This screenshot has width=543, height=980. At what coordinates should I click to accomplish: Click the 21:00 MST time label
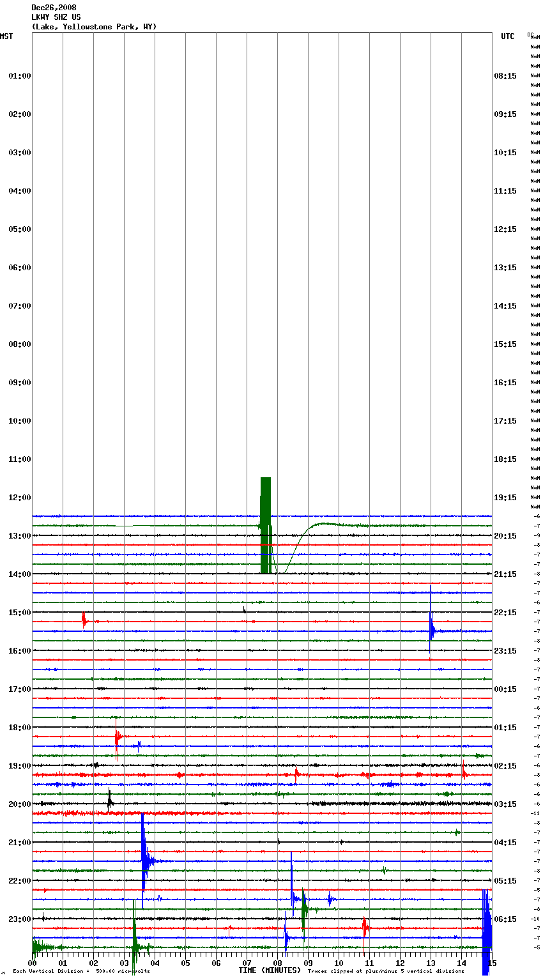(x=20, y=843)
